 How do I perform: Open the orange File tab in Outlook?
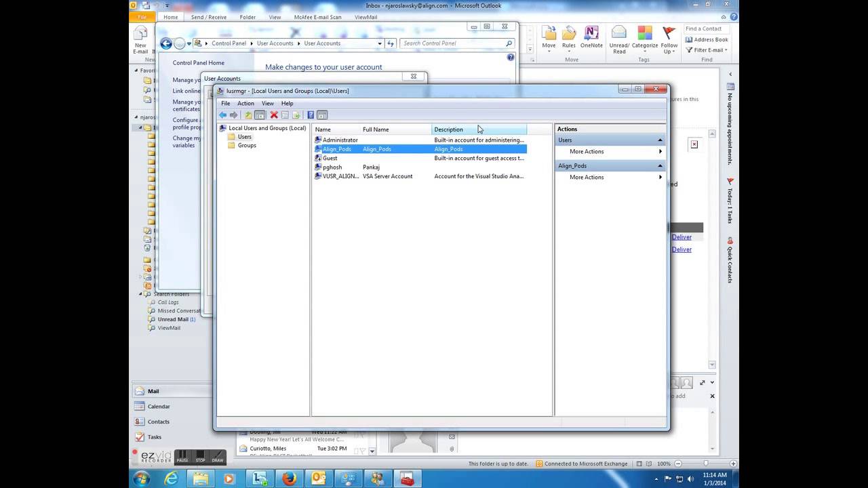click(142, 17)
